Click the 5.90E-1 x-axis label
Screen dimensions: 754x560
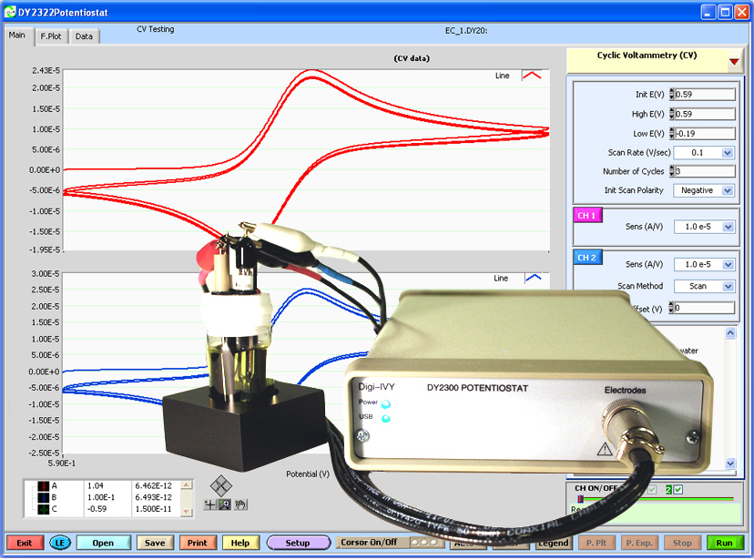pos(62,463)
